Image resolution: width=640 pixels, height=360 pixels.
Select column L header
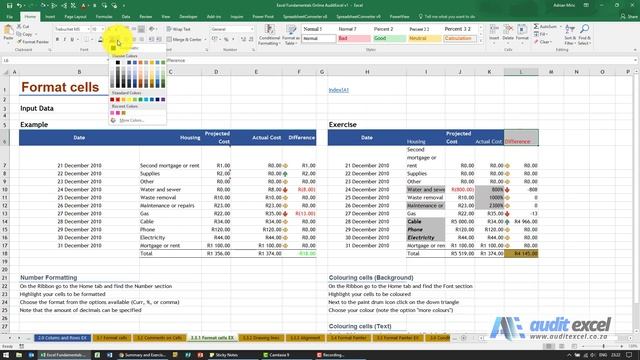pyautogui.click(x=521, y=72)
